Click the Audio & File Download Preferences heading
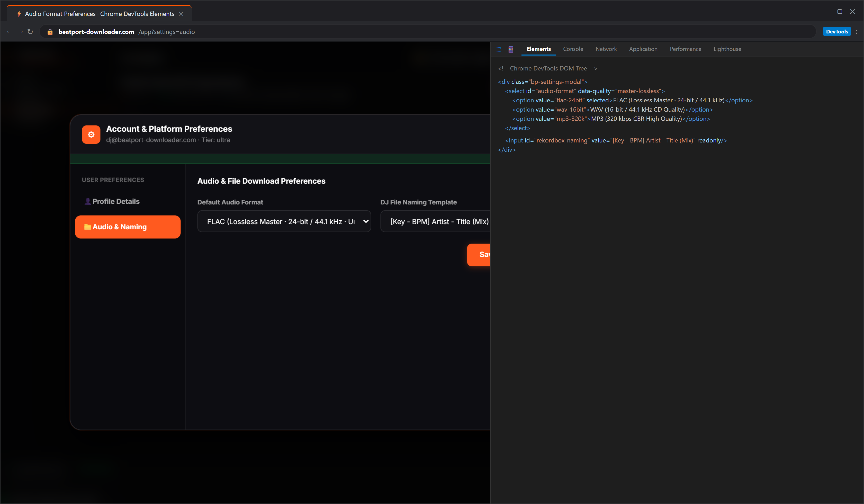The width and height of the screenshot is (864, 504). pos(261,181)
